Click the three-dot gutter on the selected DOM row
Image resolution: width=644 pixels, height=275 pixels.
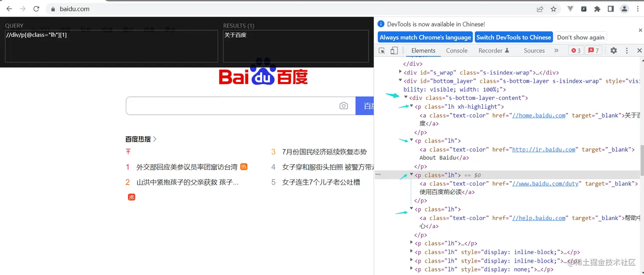click(x=378, y=175)
